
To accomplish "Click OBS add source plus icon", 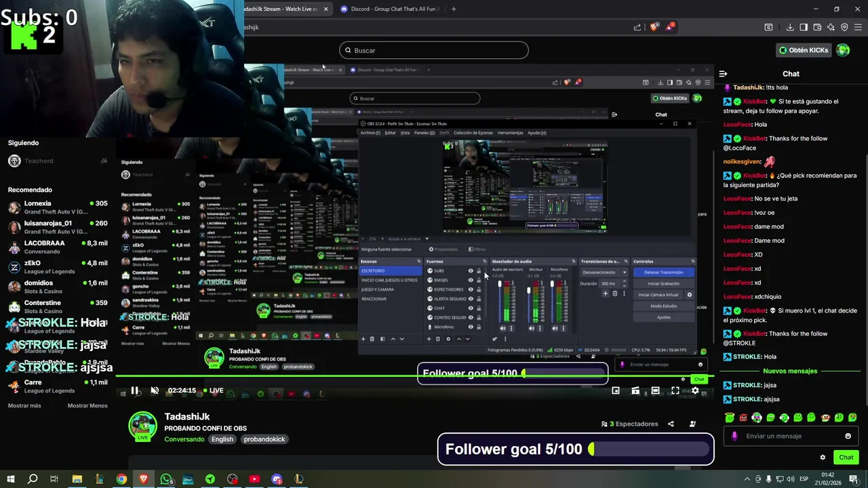I will click(429, 339).
